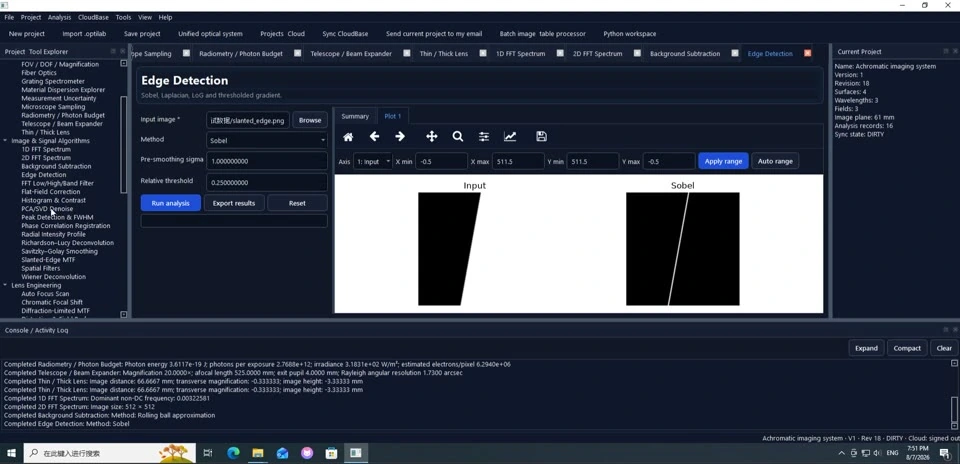Open the File menu
Image resolution: width=960 pixels, height=464 pixels.
pos(9,17)
